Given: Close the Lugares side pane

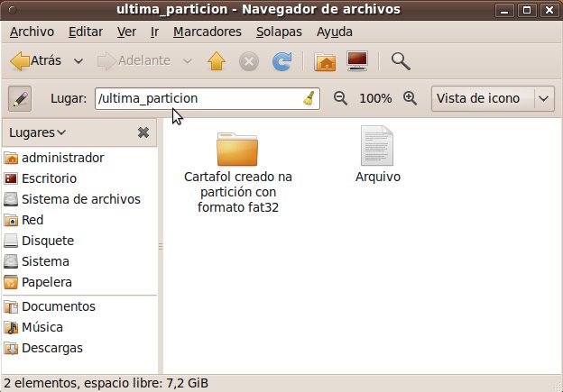Looking at the screenshot, I should pyautogui.click(x=143, y=132).
